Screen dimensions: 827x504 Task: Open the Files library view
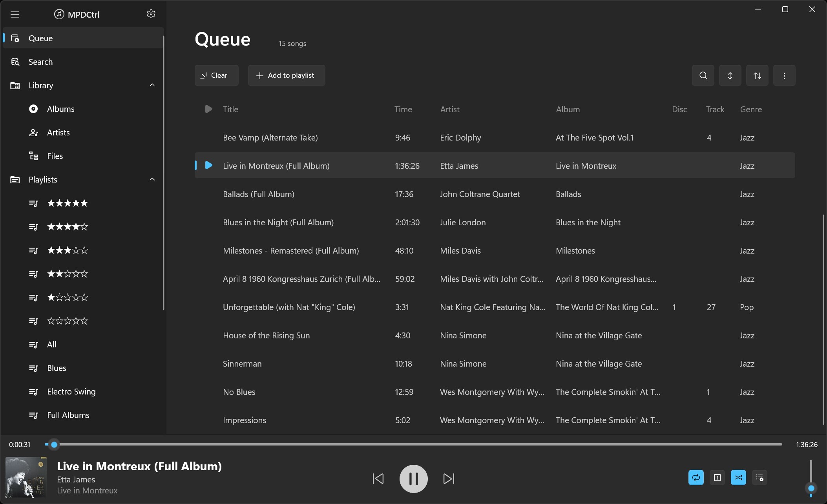tap(83, 156)
